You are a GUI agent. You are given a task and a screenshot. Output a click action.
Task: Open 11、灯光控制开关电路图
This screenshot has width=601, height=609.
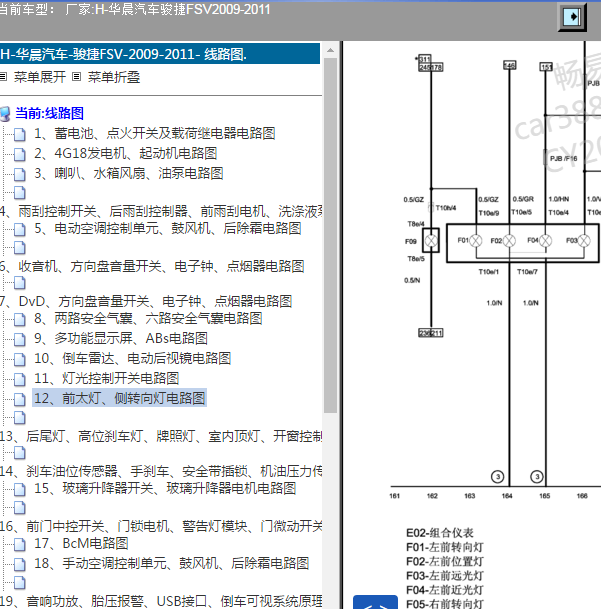pyautogui.click(x=106, y=378)
